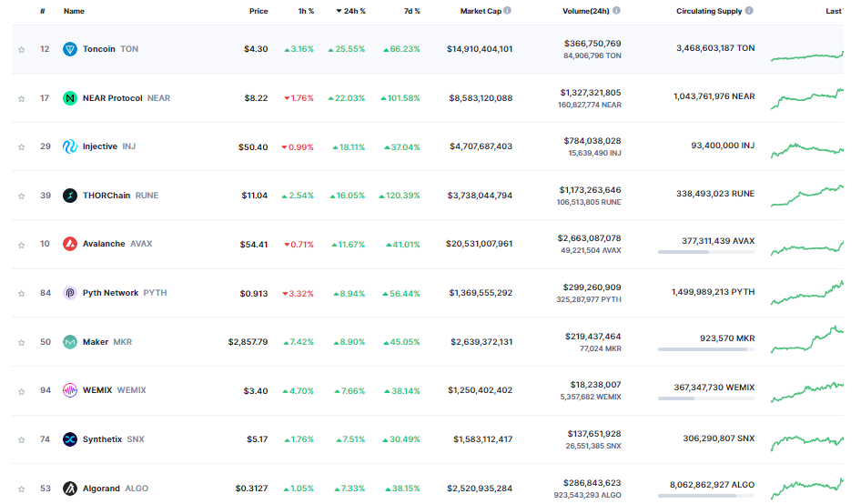The image size is (861, 504).
Task: Open the Volume(24h) info icon
Action: coord(617,10)
